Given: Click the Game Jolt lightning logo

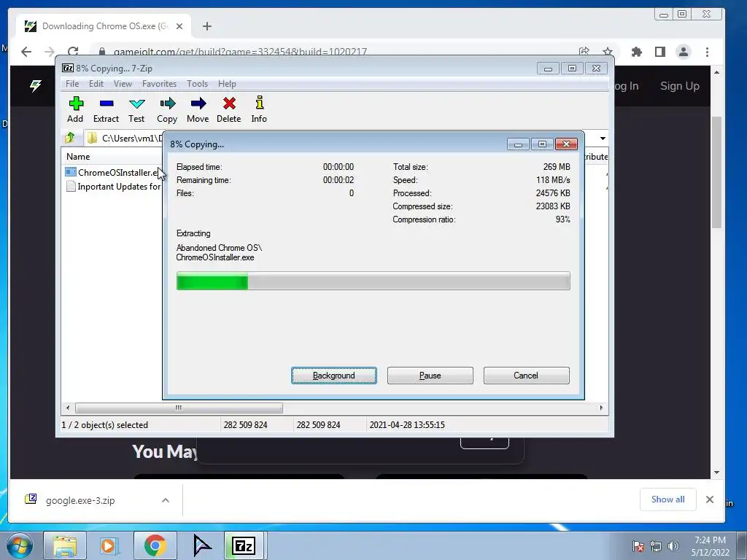Looking at the screenshot, I should pyautogui.click(x=36, y=86).
